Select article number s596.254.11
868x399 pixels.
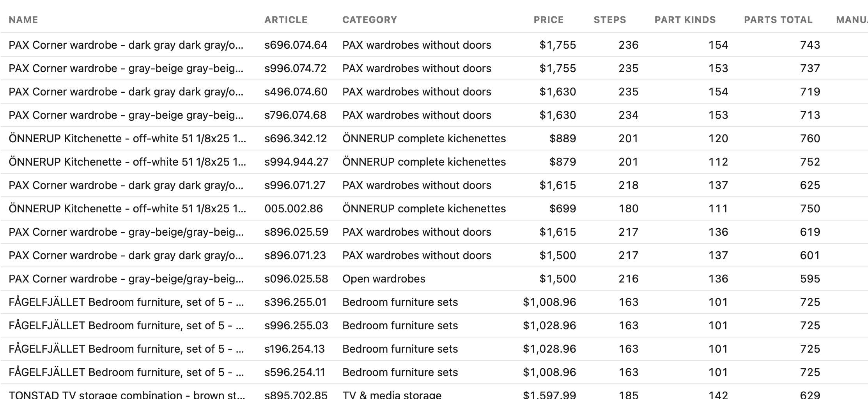[295, 373]
